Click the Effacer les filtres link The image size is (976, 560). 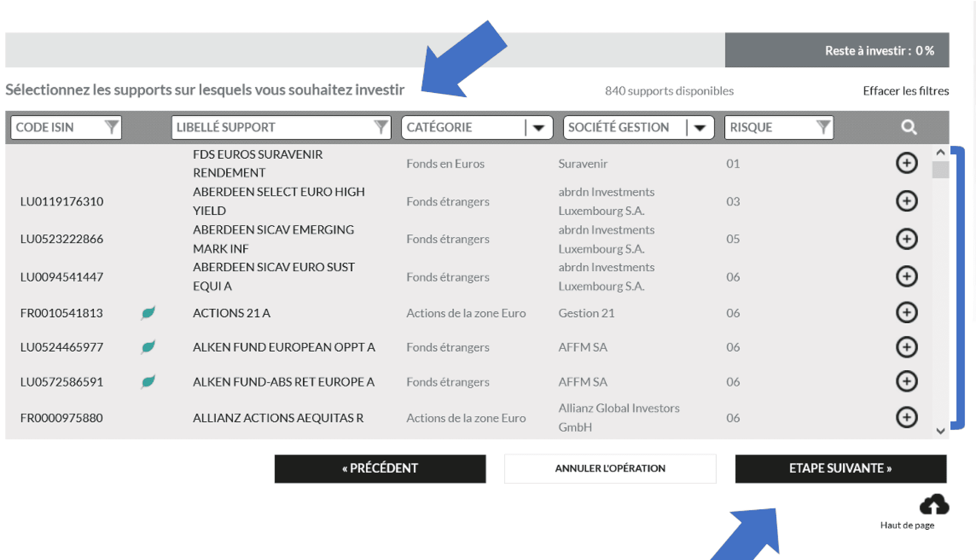click(905, 91)
